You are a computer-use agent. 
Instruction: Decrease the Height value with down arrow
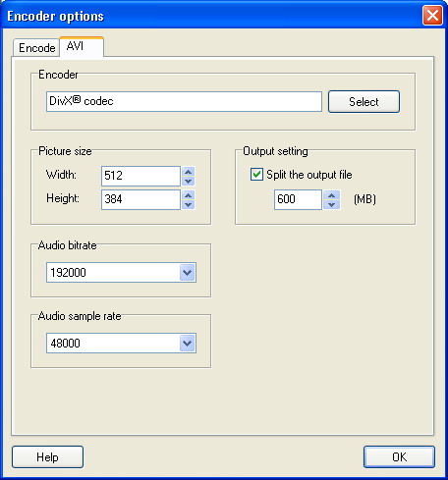click(x=188, y=204)
